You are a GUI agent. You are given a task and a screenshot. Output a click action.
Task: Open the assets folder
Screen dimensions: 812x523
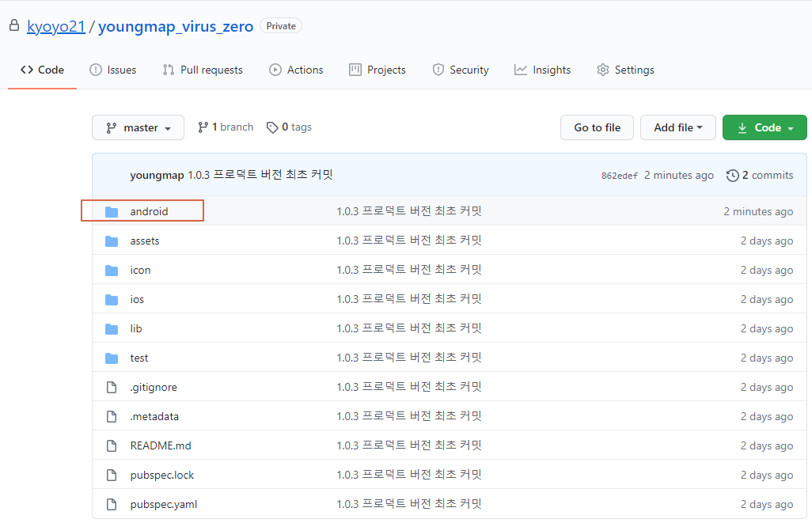tap(145, 241)
